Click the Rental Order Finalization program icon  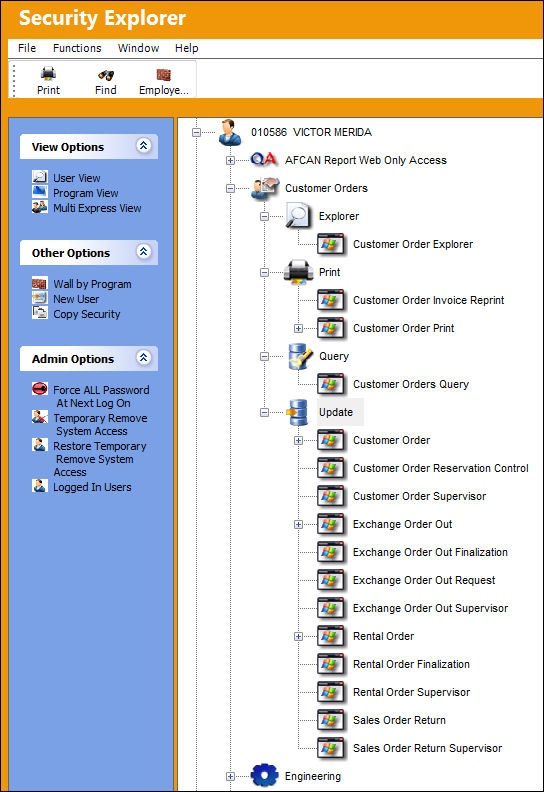pyautogui.click(x=331, y=664)
